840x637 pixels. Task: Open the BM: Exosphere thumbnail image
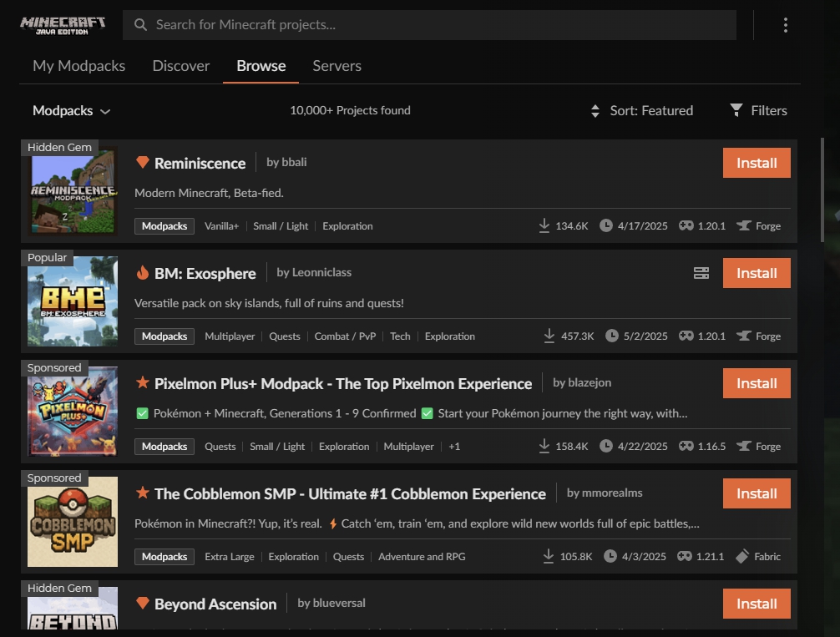tap(73, 301)
